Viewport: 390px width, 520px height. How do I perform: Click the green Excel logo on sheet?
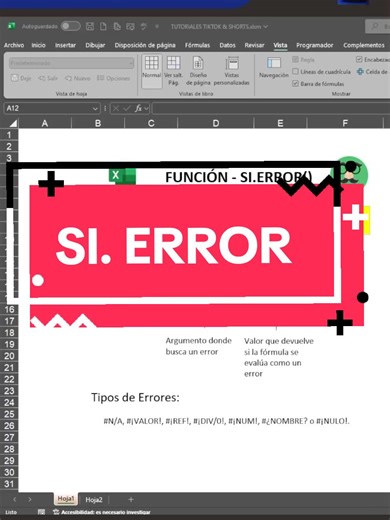122,176
